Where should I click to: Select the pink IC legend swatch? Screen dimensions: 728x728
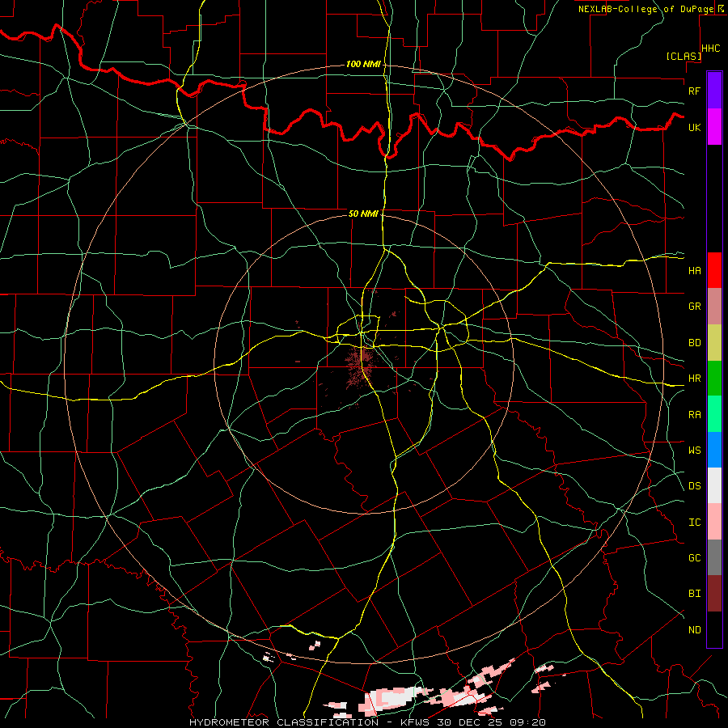click(x=714, y=522)
